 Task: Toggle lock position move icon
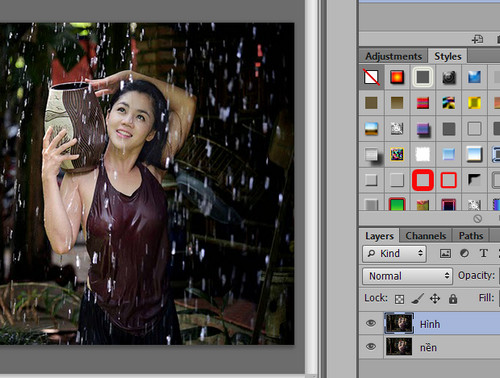(435, 298)
